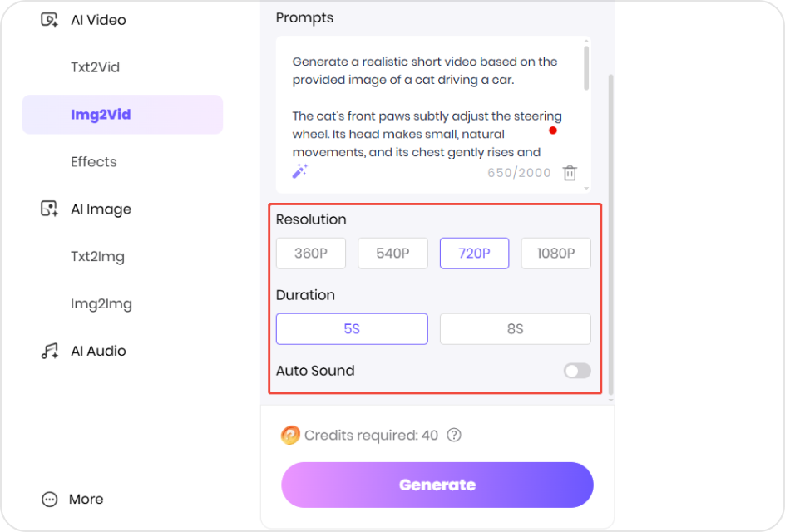Open the credits help question mark icon
Screen dimensions: 785x532
click(452, 435)
